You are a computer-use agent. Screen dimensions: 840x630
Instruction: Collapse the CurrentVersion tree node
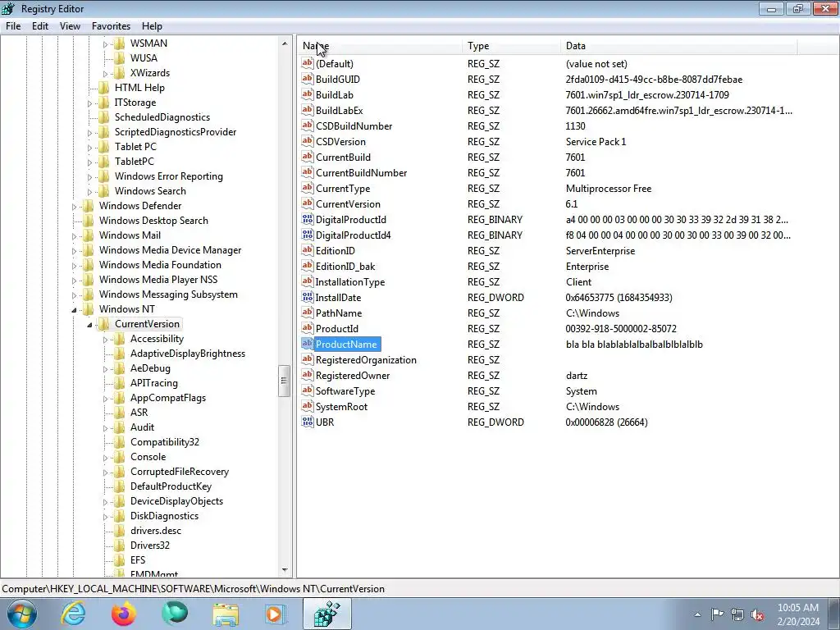[90, 325]
